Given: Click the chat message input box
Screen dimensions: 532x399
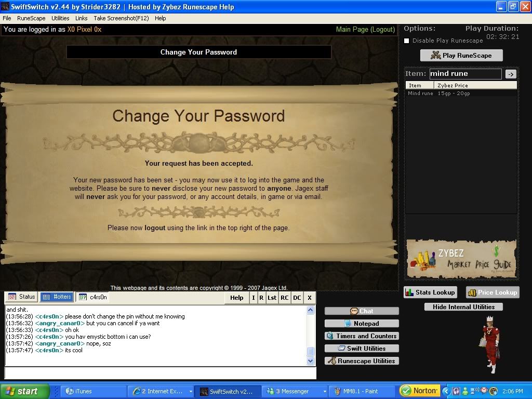Looking at the screenshot, I should 161,373.
